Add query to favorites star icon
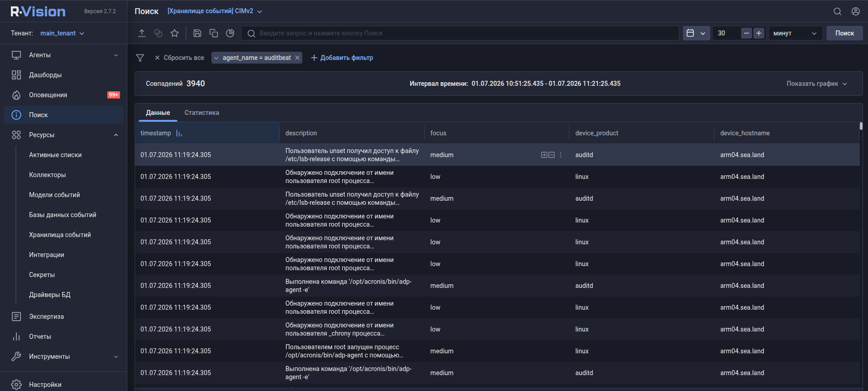The height and width of the screenshot is (391, 868). [175, 33]
